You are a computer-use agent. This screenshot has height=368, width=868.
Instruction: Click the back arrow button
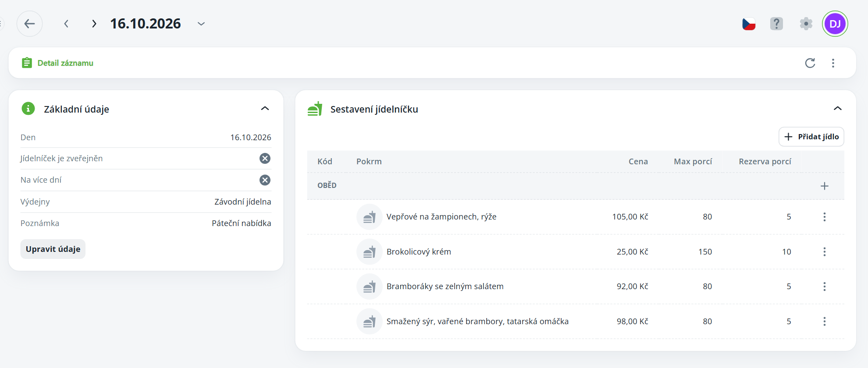(x=29, y=24)
